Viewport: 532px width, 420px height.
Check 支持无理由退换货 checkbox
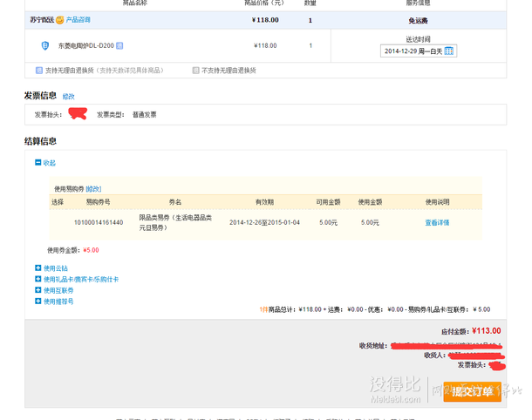(39, 70)
